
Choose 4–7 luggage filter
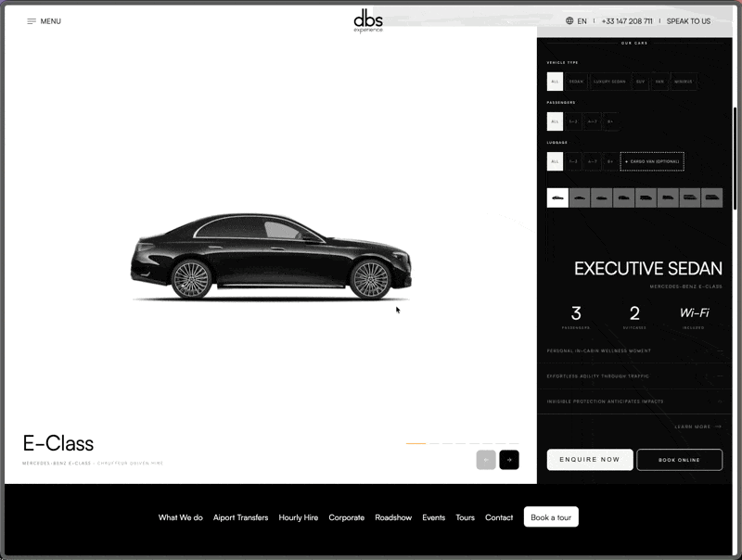(593, 161)
